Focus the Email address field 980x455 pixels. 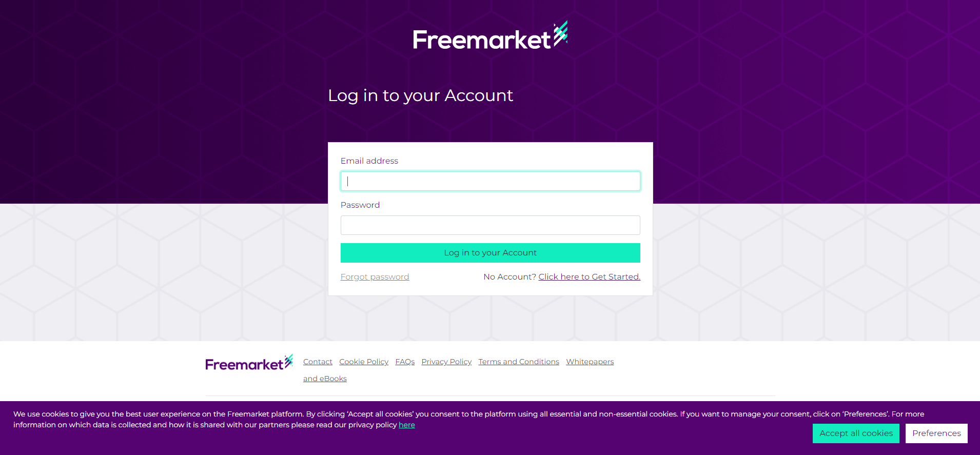[x=490, y=181]
